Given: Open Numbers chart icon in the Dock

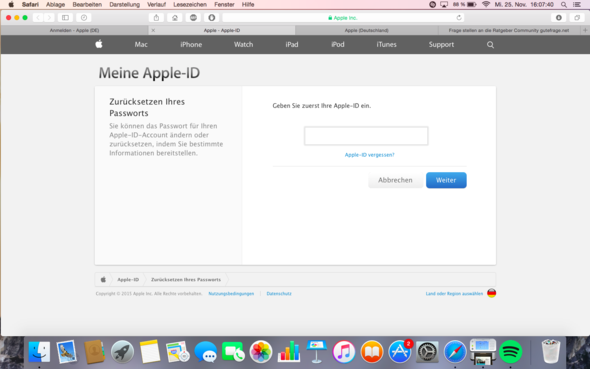Looking at the screenshot, I should tap(289, 352).
